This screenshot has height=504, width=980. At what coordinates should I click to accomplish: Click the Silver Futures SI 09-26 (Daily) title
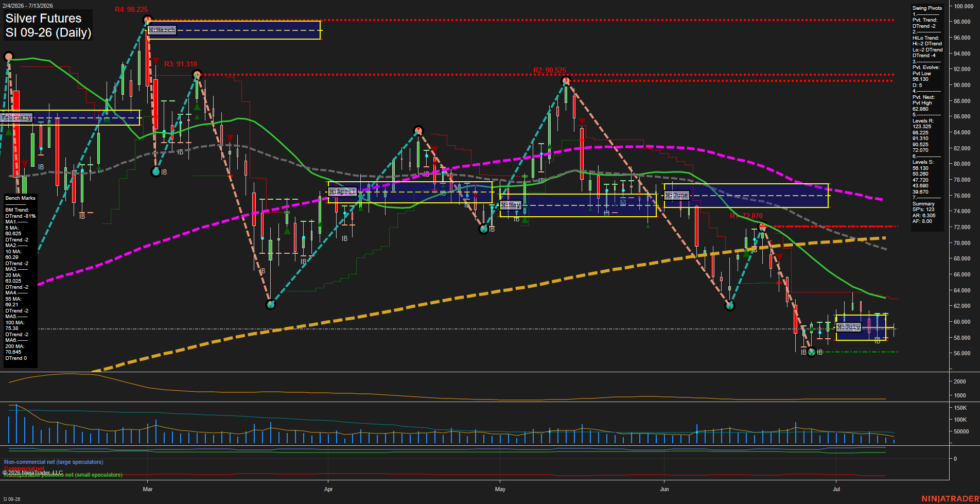tap(48, 25)
